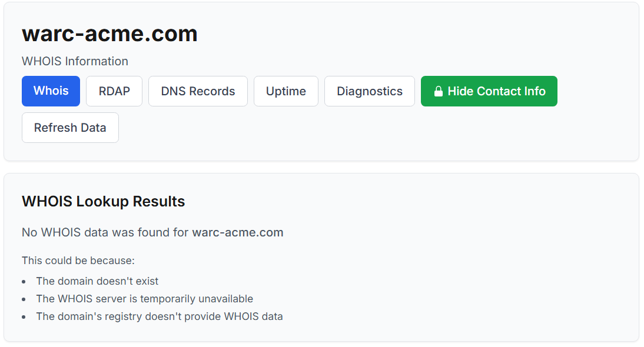644x347 pixels.
Task: Click the warc-acme.com page title
Action: pyautogui.click(x=109, y=34)
